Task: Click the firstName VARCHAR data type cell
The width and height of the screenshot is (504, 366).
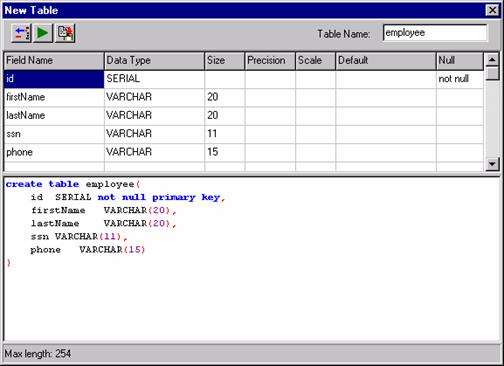Action: 154,97
